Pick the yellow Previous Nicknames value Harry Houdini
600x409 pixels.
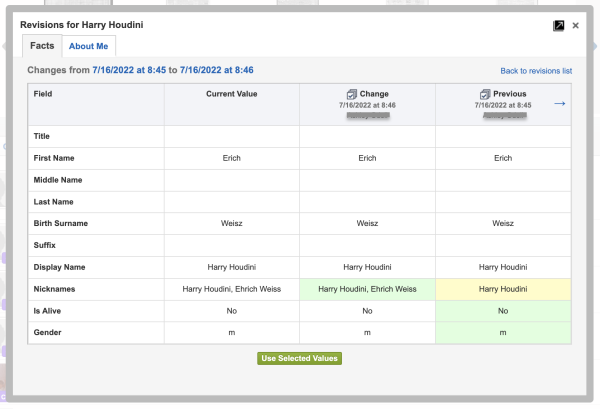[503, 289]
